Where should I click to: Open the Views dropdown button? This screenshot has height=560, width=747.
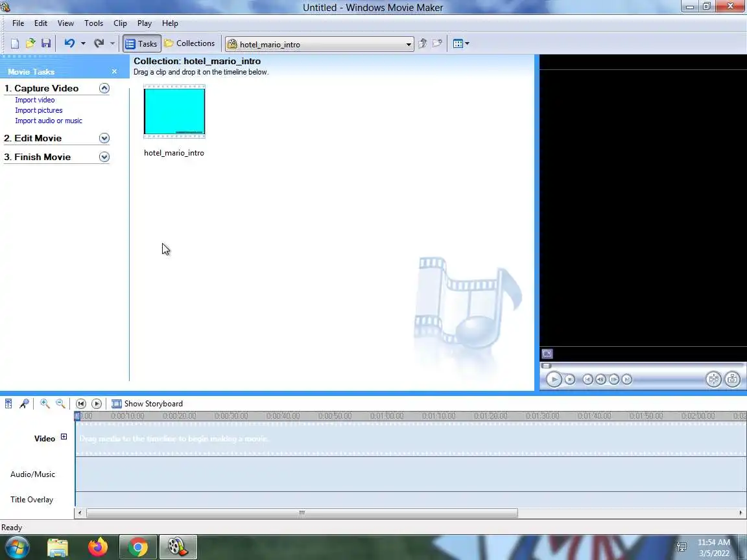tap(460, 44)
